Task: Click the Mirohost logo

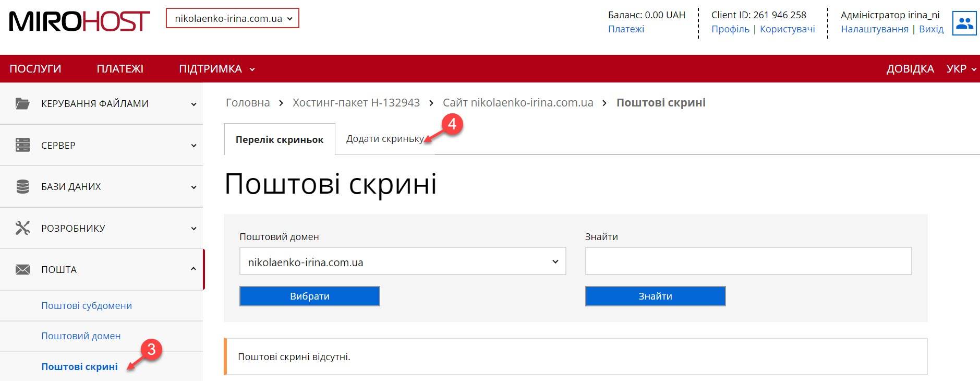Action: tap(80, 22)
